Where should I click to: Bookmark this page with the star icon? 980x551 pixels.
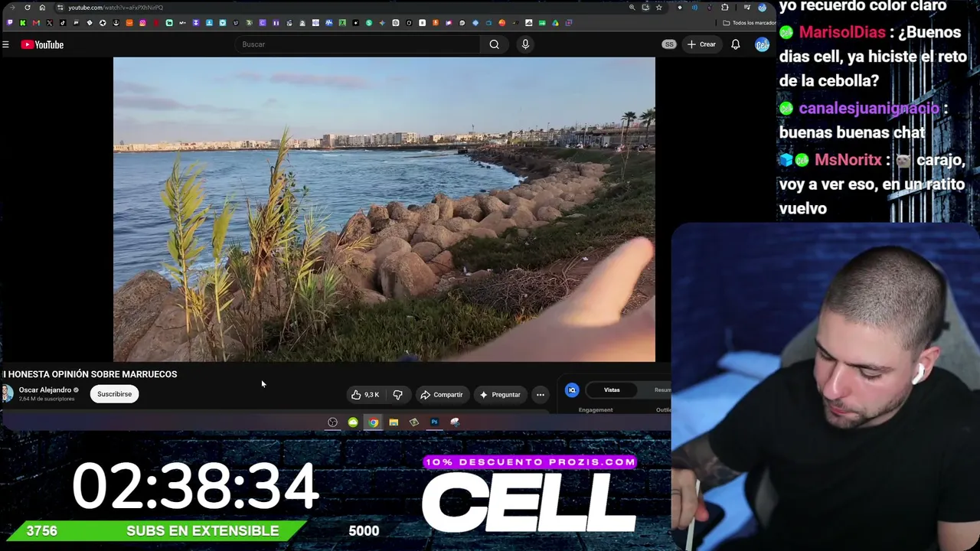(x=658, y=8)
